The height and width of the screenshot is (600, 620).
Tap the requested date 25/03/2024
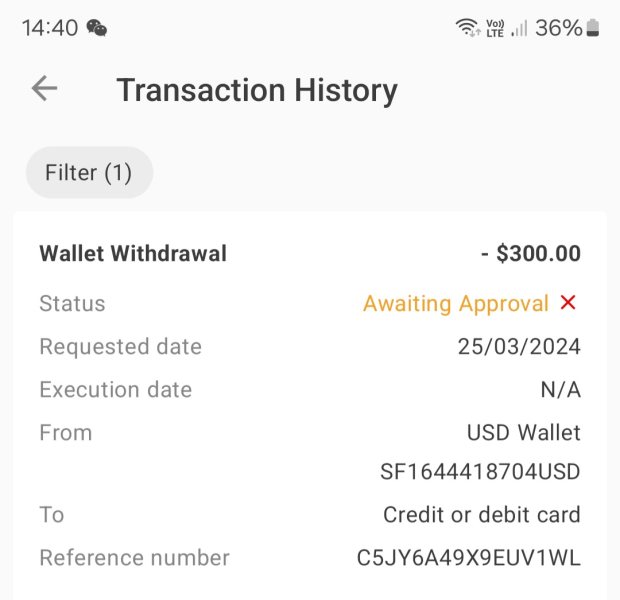(519, 347)
